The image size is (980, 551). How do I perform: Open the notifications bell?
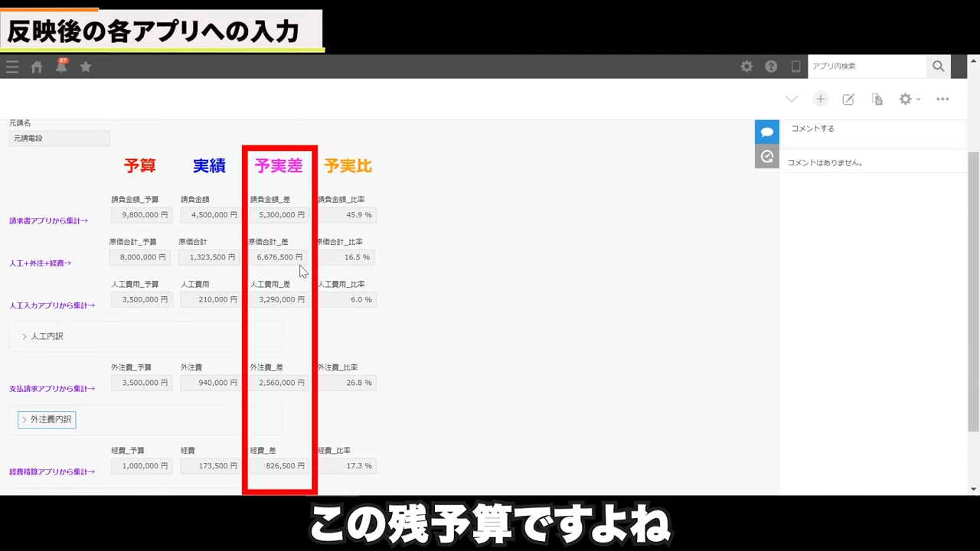pyautogui.click(x=61, y=67)
